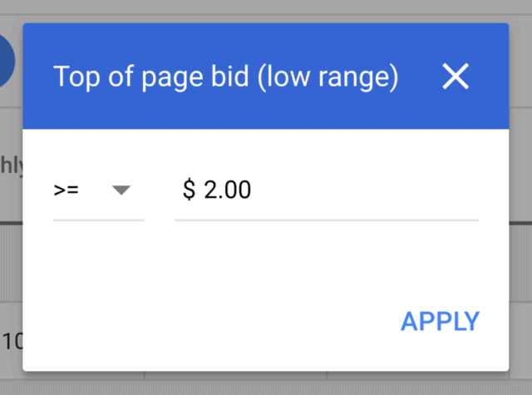
Task: Click into the $ 2.00 bid field
Action: [x=327, y=190]
